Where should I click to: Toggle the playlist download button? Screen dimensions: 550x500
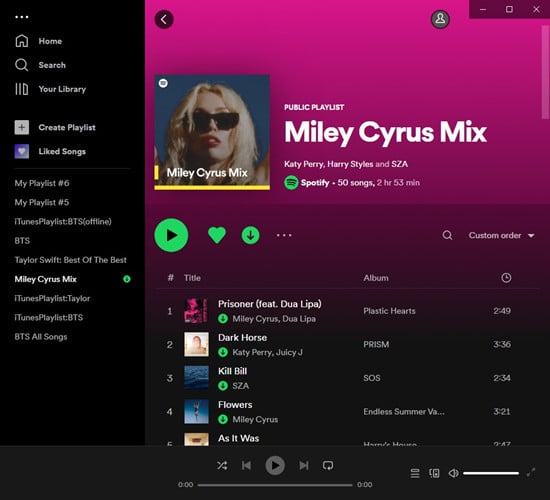coord(250,235)
